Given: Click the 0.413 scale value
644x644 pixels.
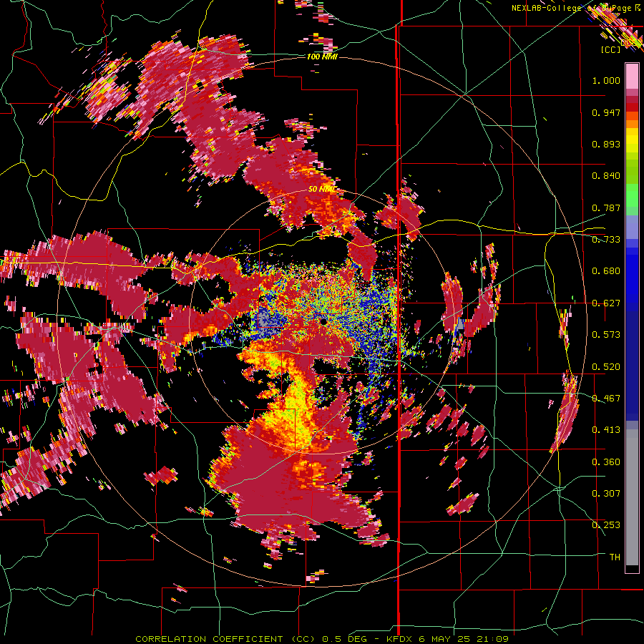Looking at the screenshot, I should point(606,430).
